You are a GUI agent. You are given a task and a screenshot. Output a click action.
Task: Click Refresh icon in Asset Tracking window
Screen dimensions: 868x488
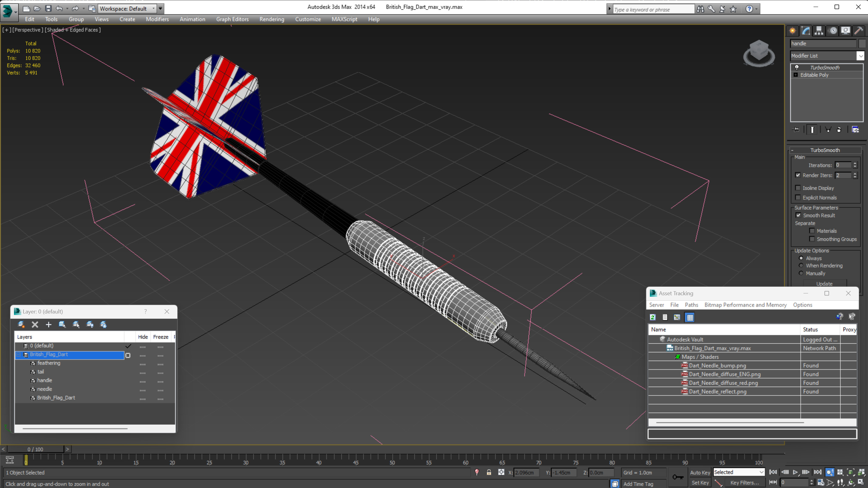coord(653,317)
